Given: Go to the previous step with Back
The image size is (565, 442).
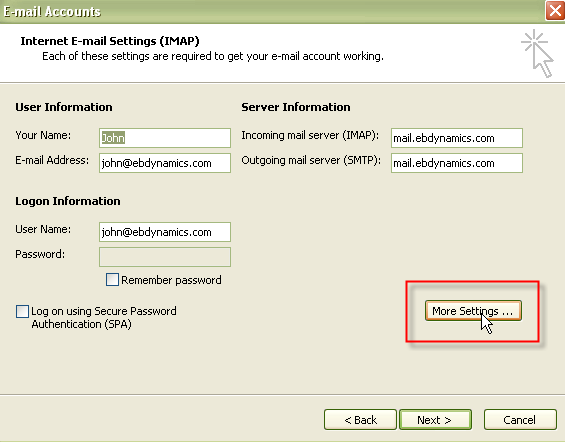Looking at the screenshot, I should coord(360,420).
